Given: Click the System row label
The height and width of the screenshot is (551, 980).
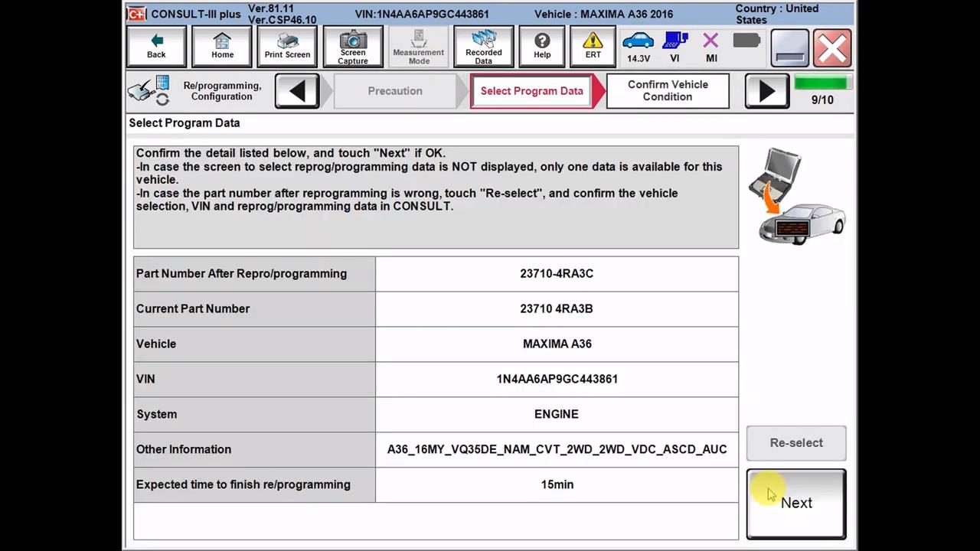Looking at the screenshot, I should click(254, 414).
